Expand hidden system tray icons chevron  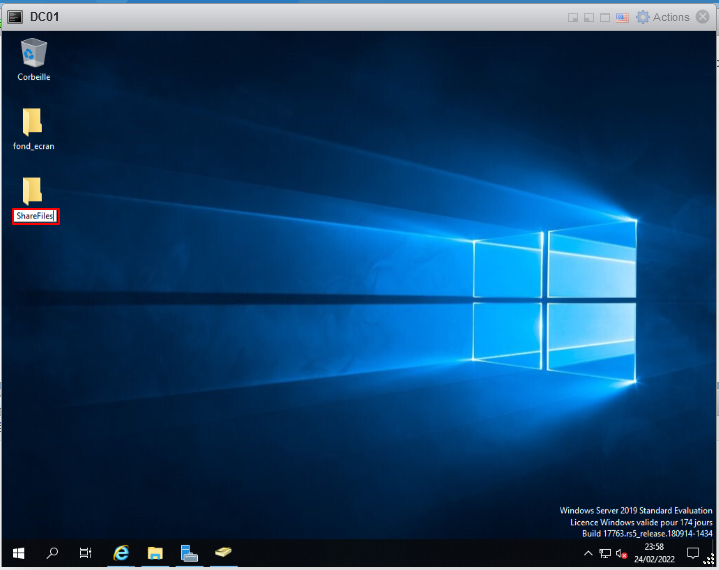coord(588,553)
